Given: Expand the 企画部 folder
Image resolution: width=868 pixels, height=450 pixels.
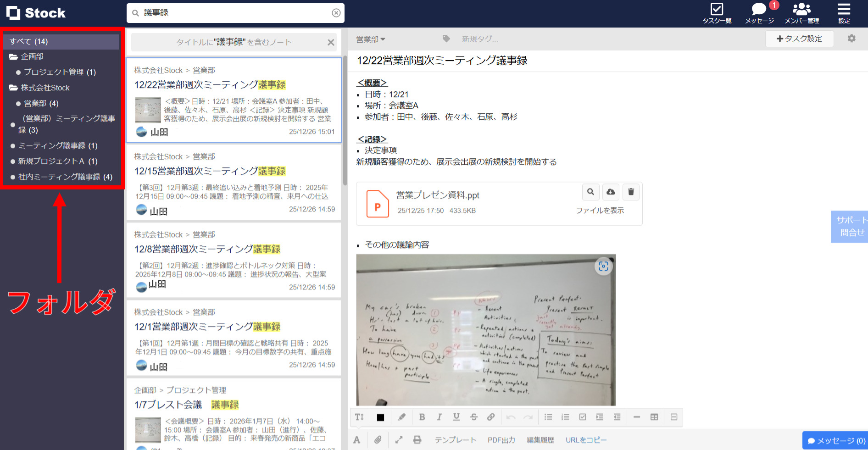Looking at the screenshot, I should click(31, 56).
